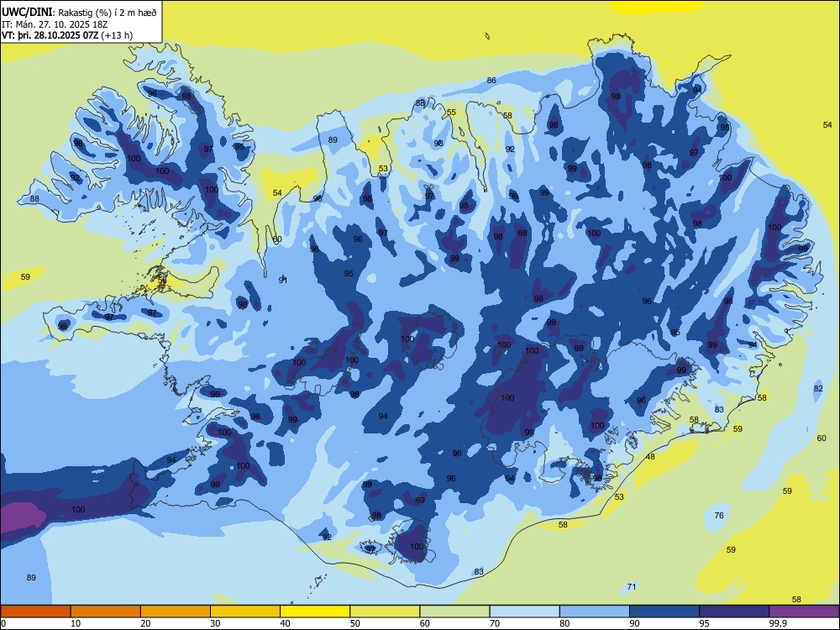Click the '48' humidity value on the southeast coast

pos(650,457)
